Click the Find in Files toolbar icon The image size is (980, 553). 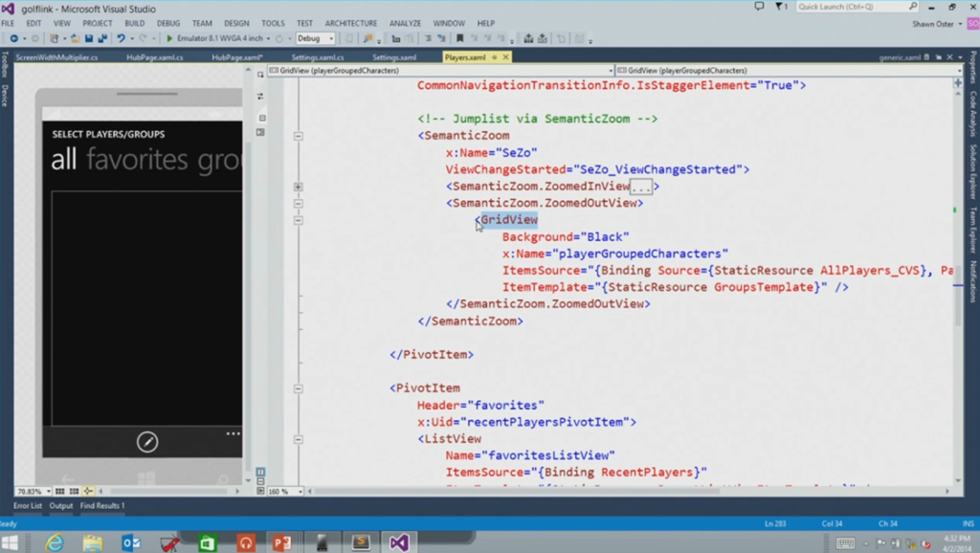click(x=368, y=38)
